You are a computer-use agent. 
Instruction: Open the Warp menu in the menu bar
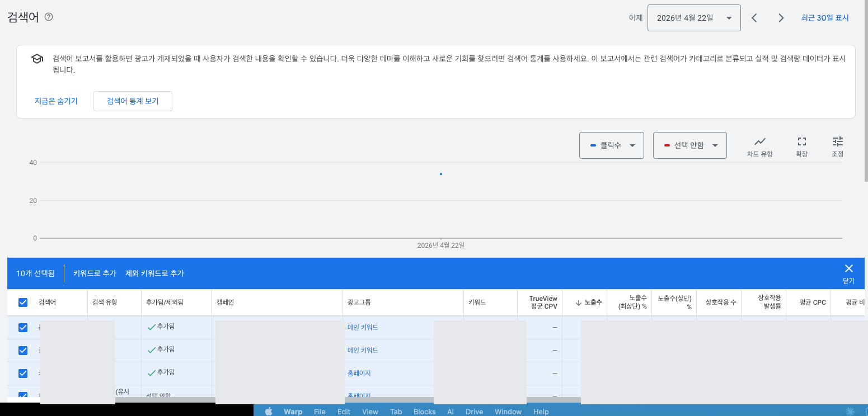pos(293,412)
